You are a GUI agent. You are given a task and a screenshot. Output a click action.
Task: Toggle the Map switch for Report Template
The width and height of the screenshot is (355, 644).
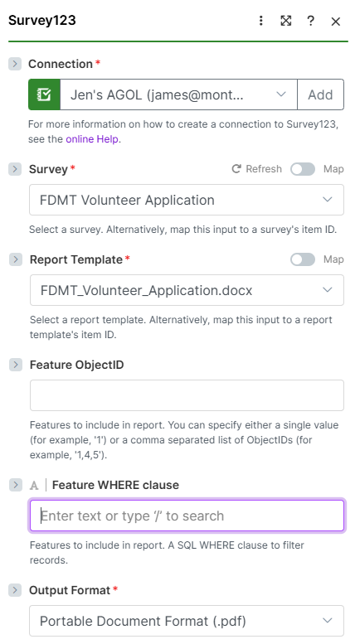(303, 259)
